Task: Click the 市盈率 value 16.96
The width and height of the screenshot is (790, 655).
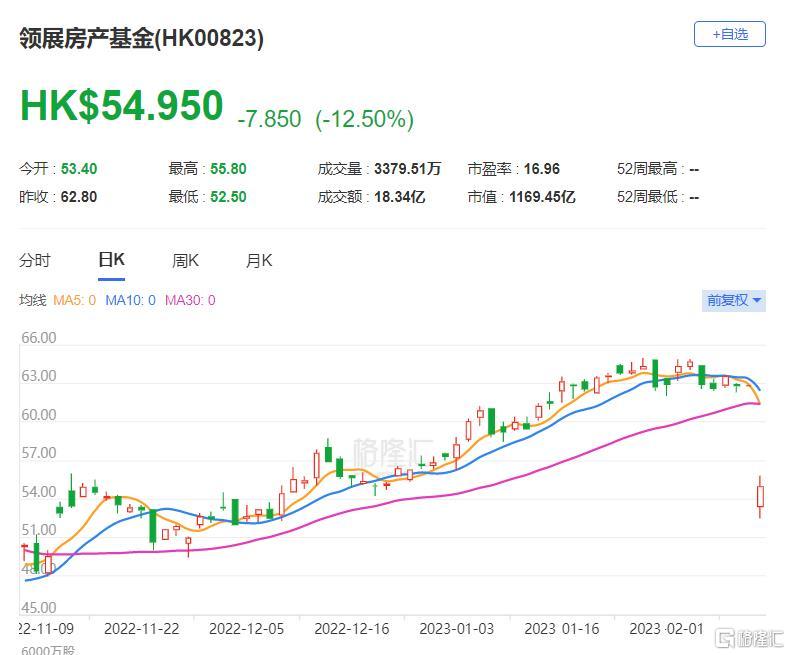Action: point(542,169)
